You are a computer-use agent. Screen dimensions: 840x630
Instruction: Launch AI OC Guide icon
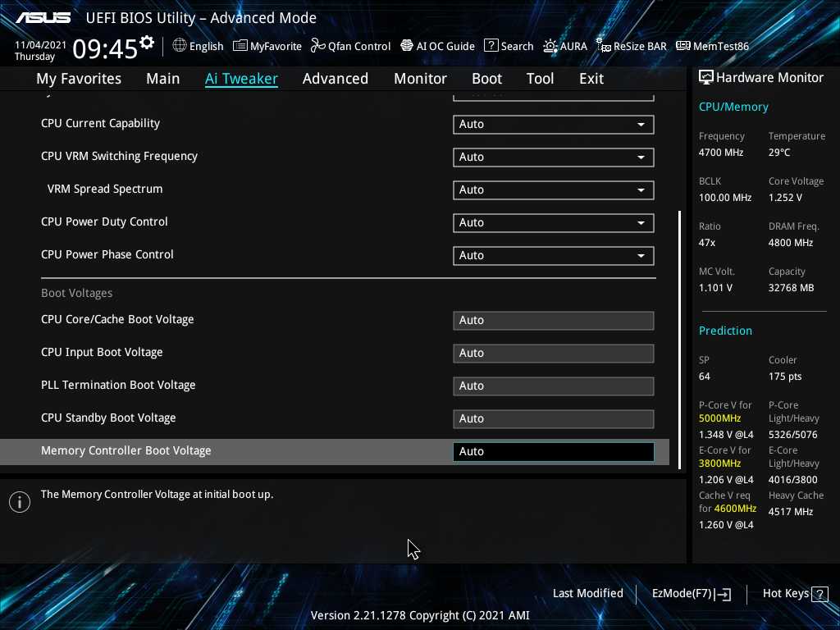click(407, 46)
